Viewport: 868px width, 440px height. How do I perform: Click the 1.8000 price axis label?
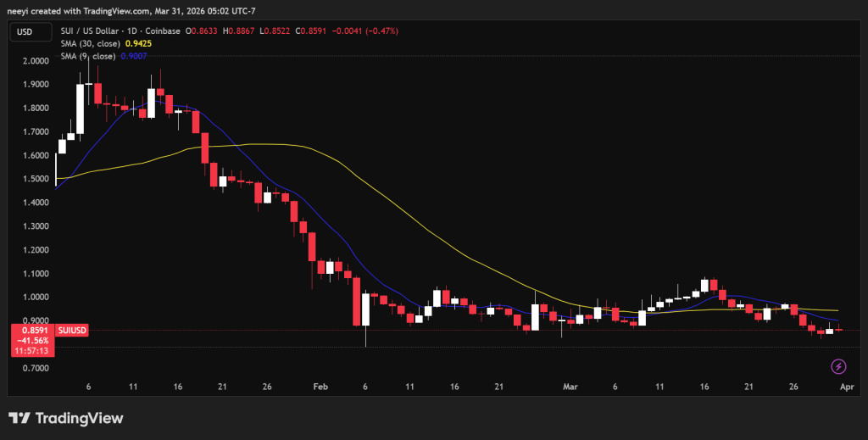36,108
